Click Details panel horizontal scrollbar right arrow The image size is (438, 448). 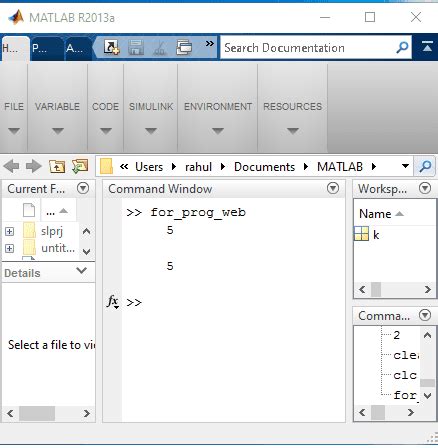pyautogui.click(x=87, y=414)
